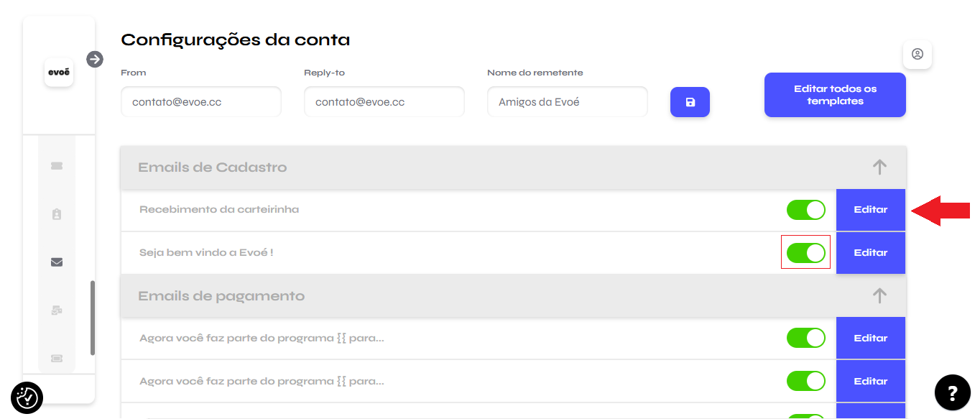Click the envelope email icon in sidebar
This screenshot has height=419, width=980.
coord(57,262)
